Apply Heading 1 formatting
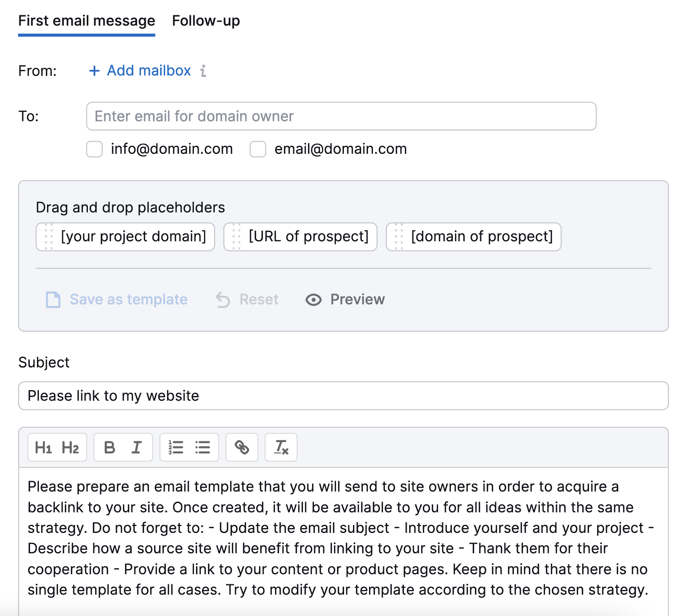This screenshot has height=616, width=689. pyautogui.click(x=43, y=448)
